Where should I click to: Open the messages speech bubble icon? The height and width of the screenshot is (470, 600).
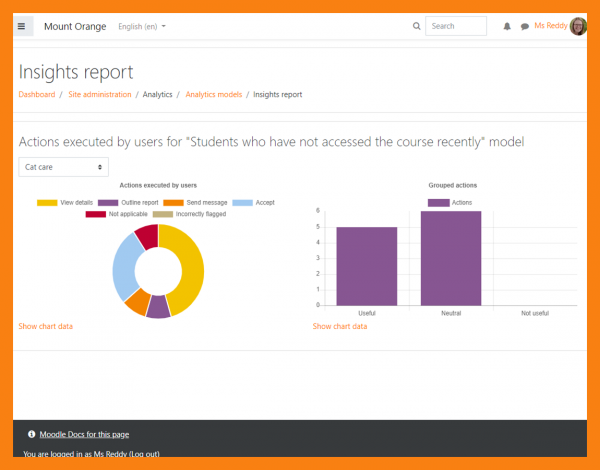click(x=525, y=27)
